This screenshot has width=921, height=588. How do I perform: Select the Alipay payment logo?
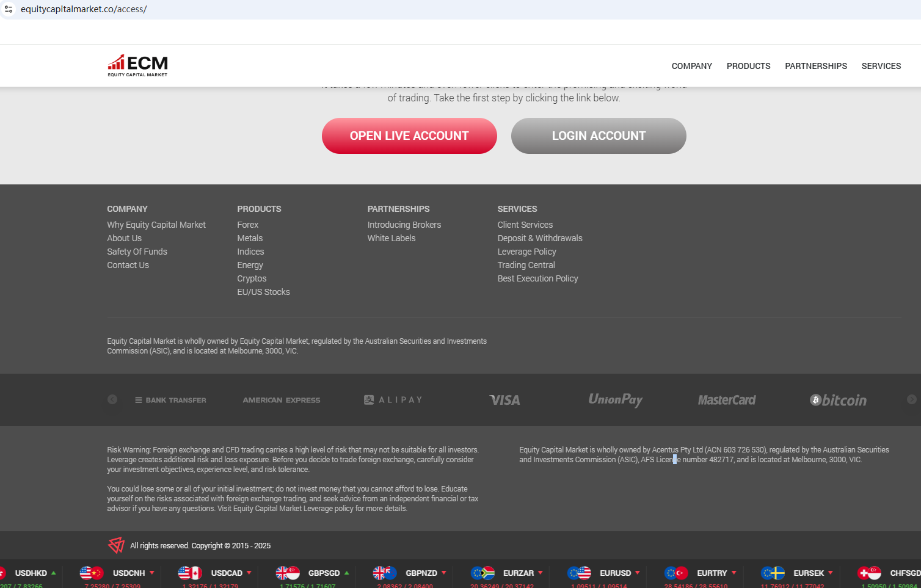[x=393, y=400]
